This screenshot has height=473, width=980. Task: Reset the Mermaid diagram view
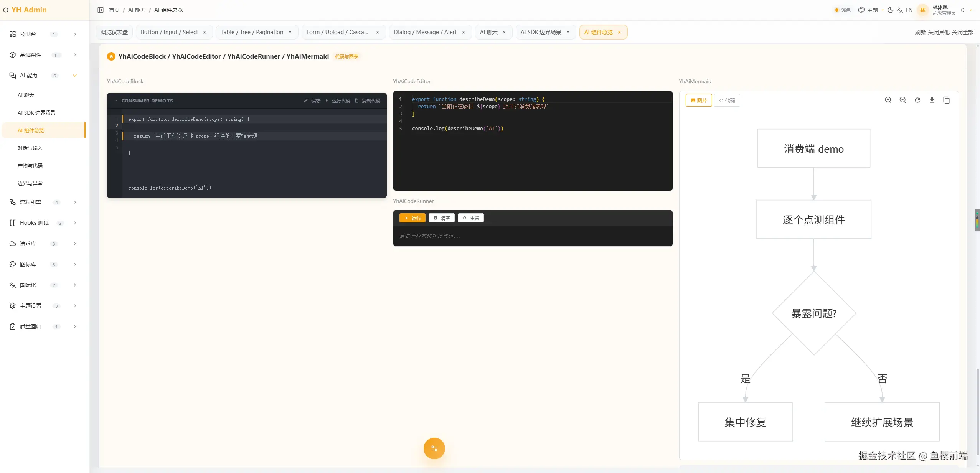click(x=917, y=100)
